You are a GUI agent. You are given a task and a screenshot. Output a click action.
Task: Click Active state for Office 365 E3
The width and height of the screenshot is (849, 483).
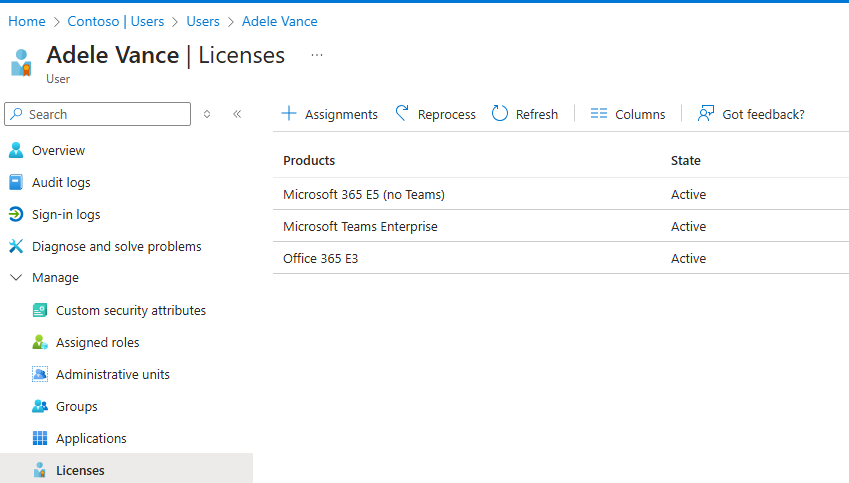tap(688, 258)
